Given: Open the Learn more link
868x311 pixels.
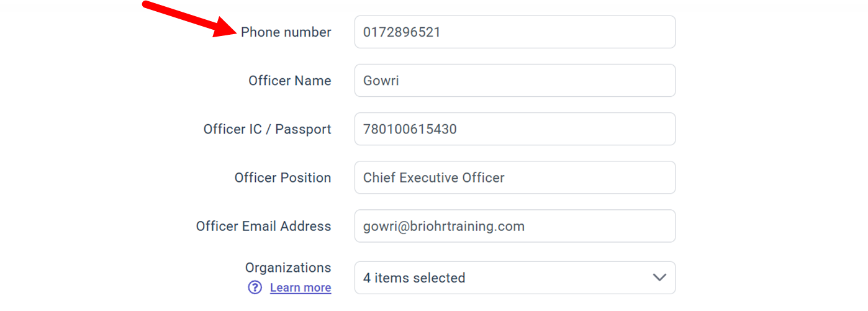Looking at the screenshot, I should pyautogui.click(x=301, y=287).
